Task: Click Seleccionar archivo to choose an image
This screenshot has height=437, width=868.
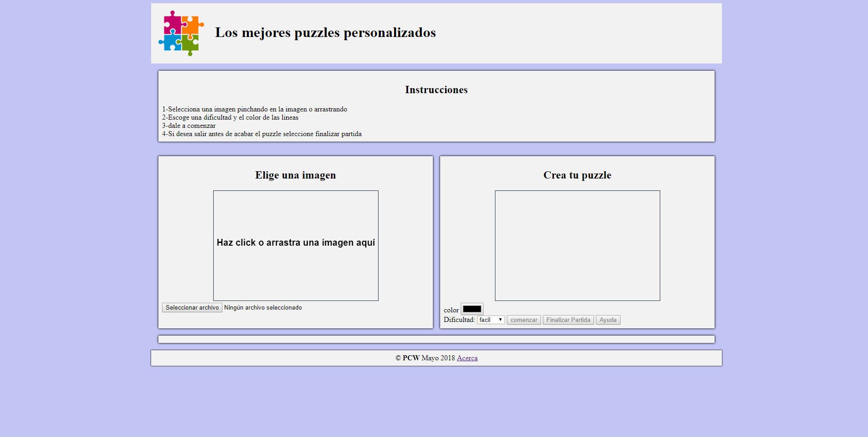Action: click(192, 307)
